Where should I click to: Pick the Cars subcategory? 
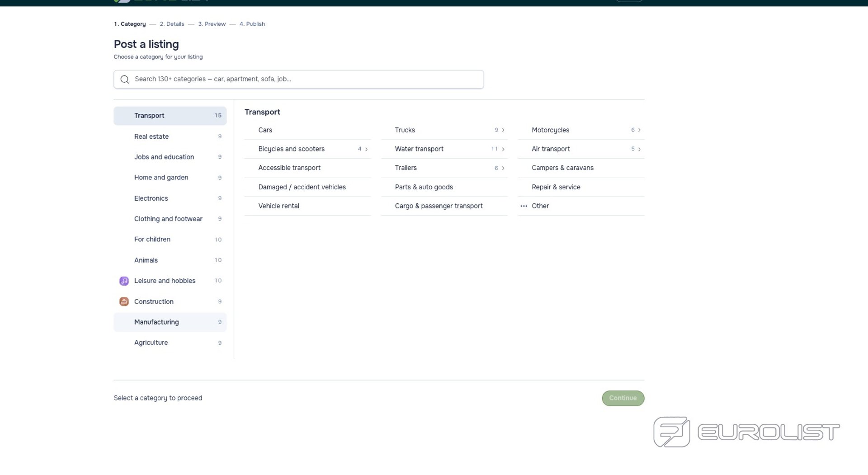click(x=307, y=130)
